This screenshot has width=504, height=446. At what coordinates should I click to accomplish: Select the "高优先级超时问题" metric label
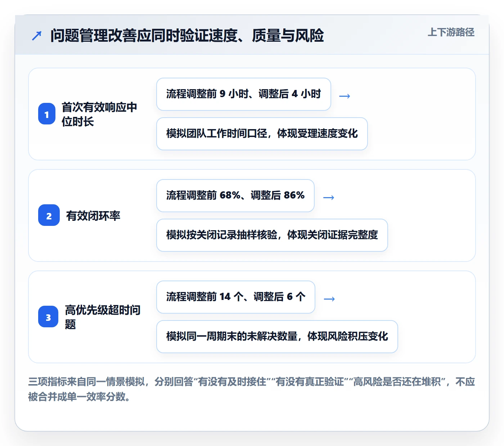103,317
